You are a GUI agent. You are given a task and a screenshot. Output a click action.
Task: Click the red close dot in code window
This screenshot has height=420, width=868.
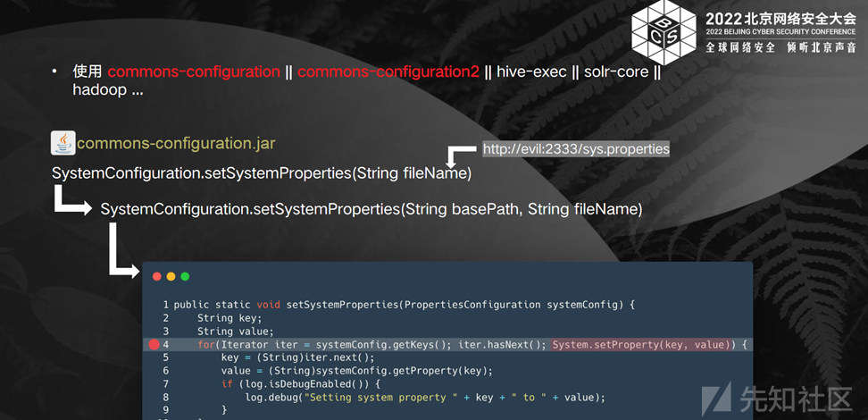point(155,276)
